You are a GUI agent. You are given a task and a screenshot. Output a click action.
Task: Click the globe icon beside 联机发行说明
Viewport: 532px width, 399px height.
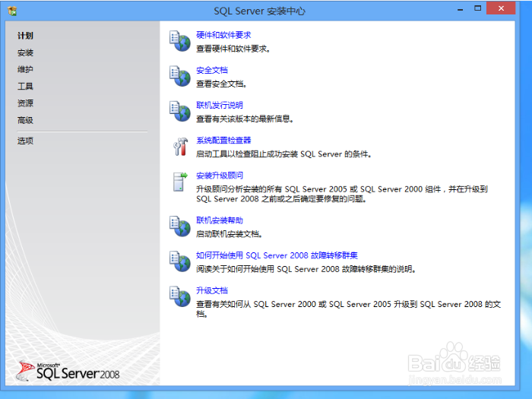point(180,111)
